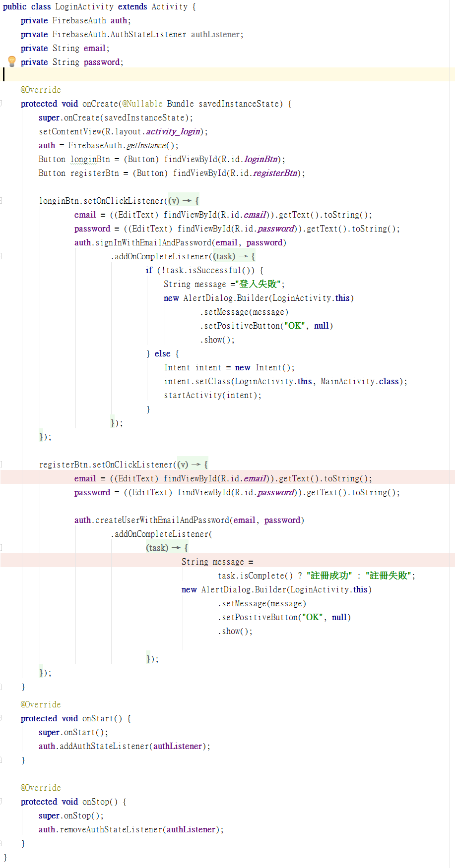The height and width of the screenshot is (868, 455).
Task: Click the extends keyword
Action: [x=132, y=7]
